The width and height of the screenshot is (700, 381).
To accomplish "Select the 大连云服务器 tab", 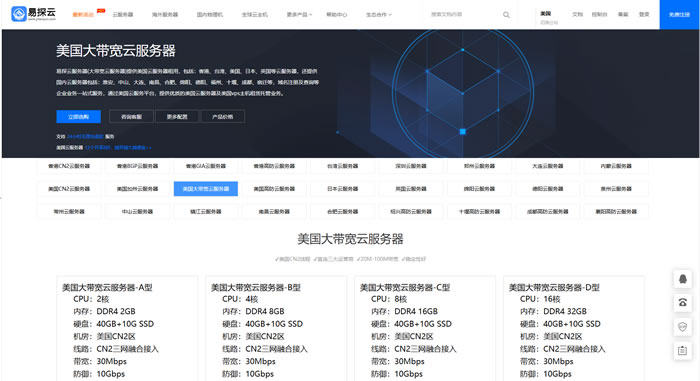I will pyautogui.click(x=548, y=166).
